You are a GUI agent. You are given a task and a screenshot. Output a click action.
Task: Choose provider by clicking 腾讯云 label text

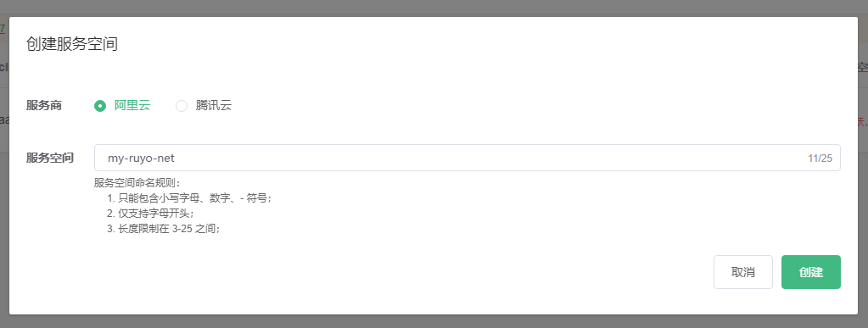tap(214, 106)
